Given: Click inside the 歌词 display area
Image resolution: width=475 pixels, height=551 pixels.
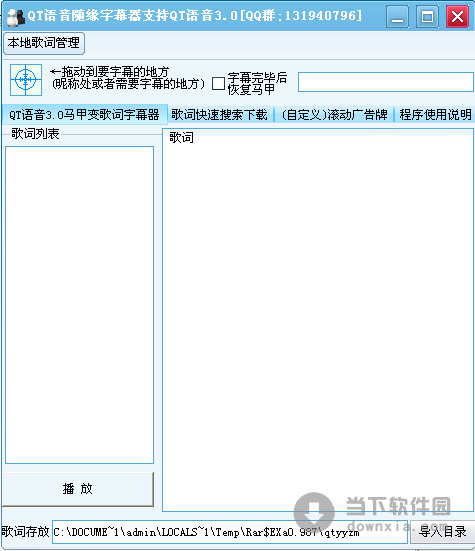Looking at the screenshot, I should 318,320.
